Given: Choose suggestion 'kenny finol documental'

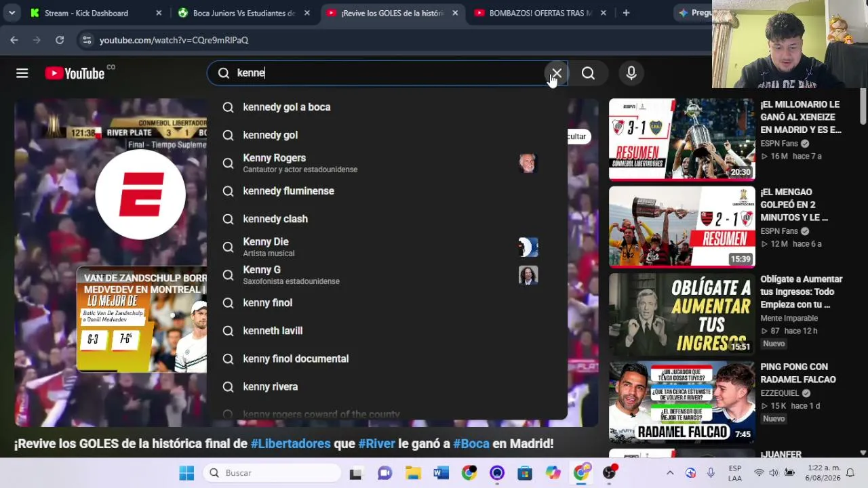Looking at the screenshot, I should (387, 359).
